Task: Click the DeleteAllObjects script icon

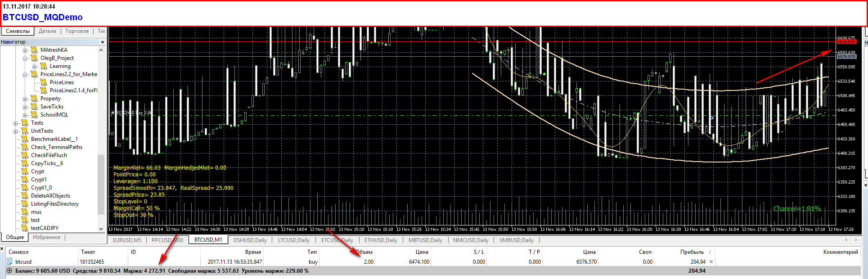Action: 25,196
